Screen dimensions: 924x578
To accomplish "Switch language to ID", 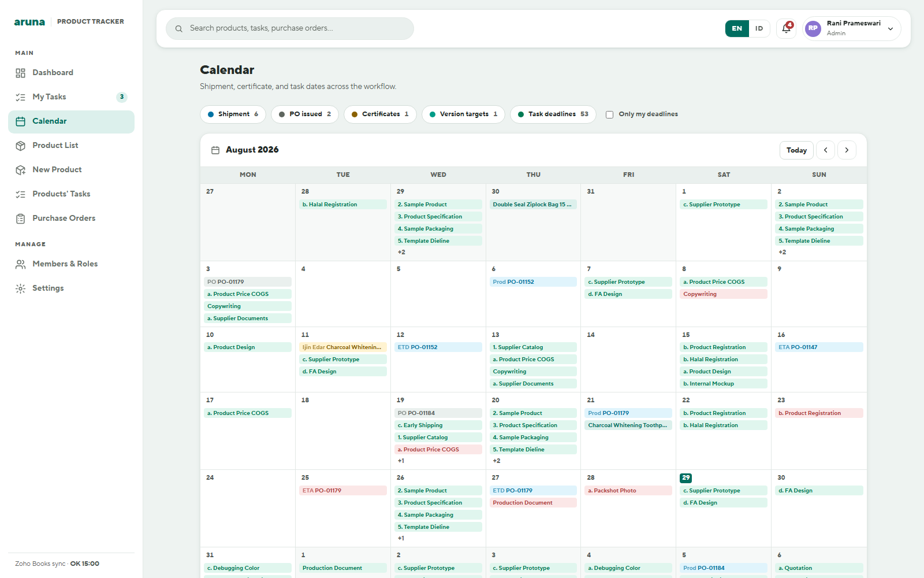I will click(759, 28).
